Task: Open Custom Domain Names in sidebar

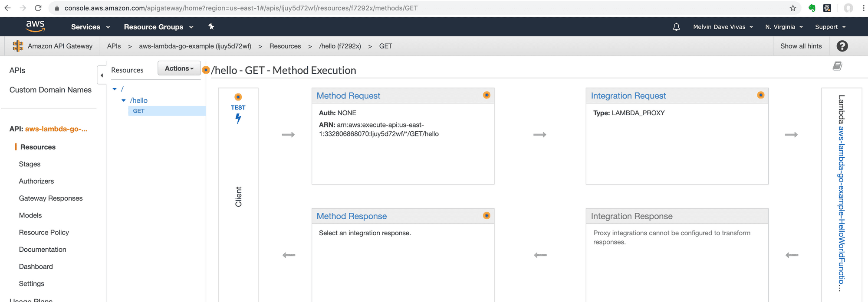Action: [x=50, y=90]
